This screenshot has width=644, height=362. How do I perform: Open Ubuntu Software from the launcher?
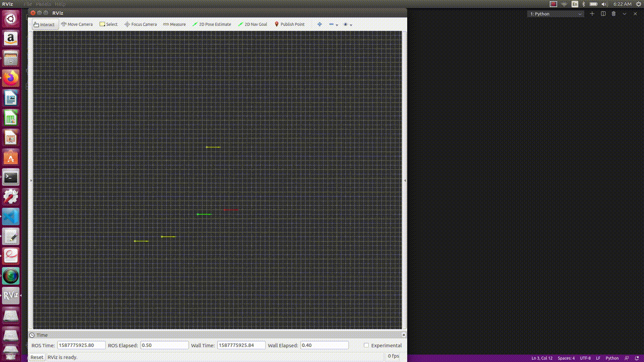11,157
